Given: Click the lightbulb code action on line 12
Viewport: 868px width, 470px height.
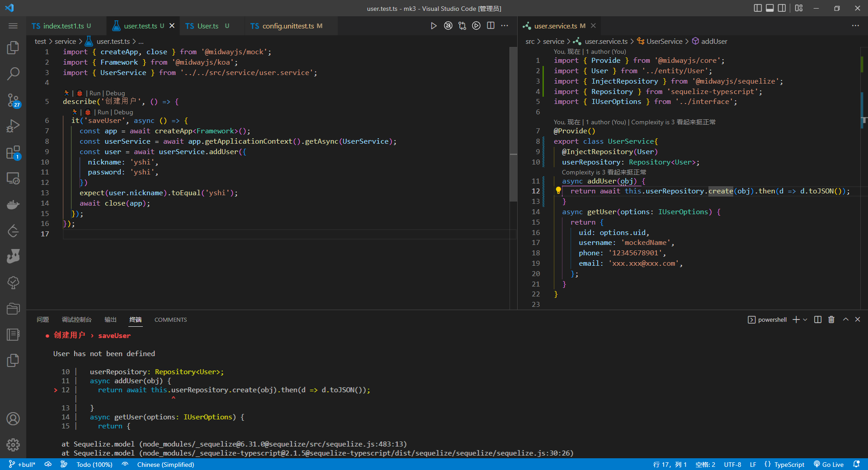Looking at the screenshot, I should pos(558,191).
